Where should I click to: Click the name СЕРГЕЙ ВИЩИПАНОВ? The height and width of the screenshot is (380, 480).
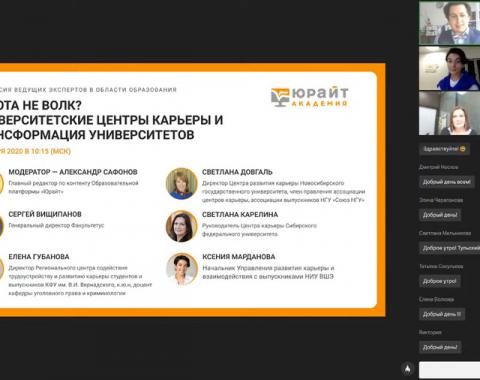[45, 214]
